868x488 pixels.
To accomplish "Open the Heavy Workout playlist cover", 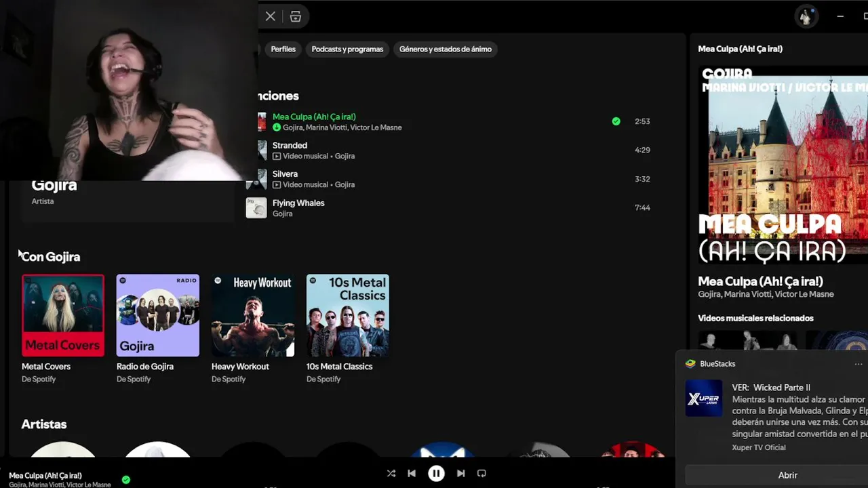I will click(x=253, y=315).
